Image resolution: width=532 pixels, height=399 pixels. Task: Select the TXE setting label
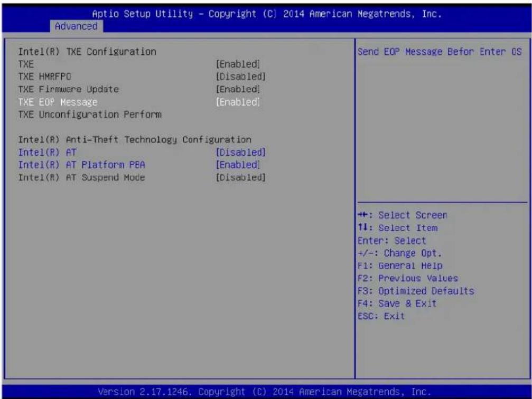[x=26, y=64]
